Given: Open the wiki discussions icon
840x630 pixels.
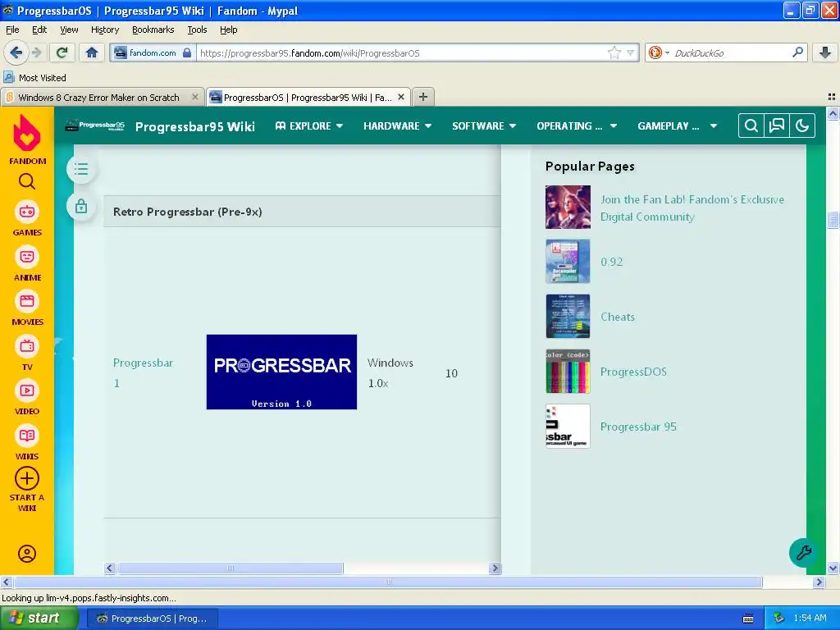Looking at the screenshot, I should pyautogui.click(x=776, y=126).
